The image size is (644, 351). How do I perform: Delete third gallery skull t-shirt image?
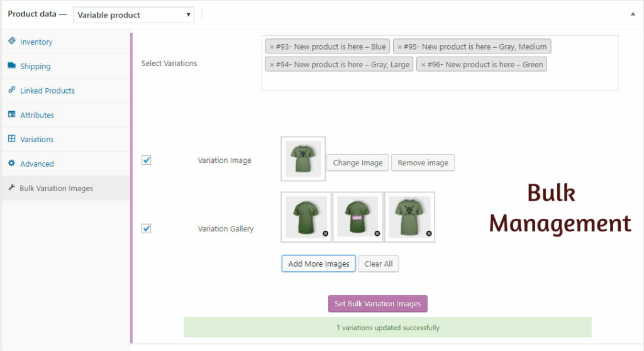(428, 233)
